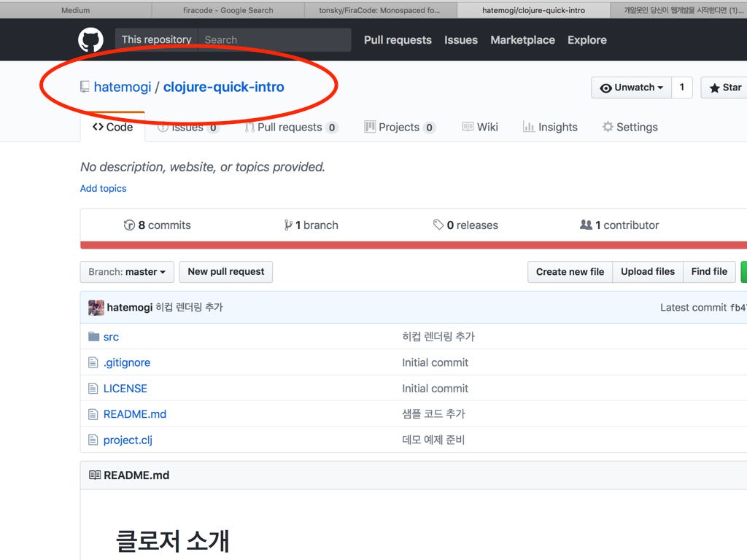This screenshot has height=560, width=747.
Task: Open Initial commit message for .gitignore
Action: (x=435, y=363)
